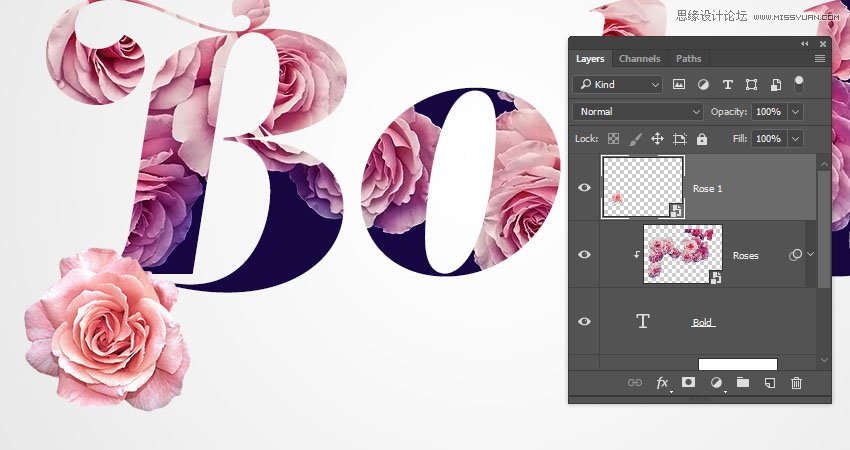Click the layers panel scrollbar thumb
Image resolution: width=850 pixels, height=450 pixels.
point(824,229)
